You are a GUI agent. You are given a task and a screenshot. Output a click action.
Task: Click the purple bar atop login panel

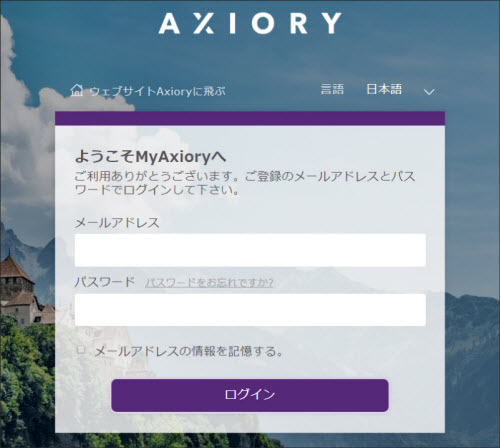coord(250,118)
